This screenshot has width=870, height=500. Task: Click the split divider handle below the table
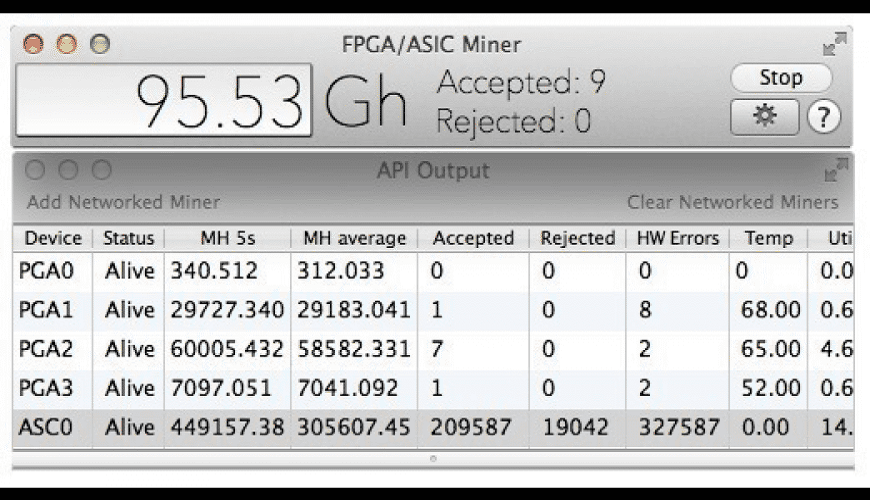(432, 459)
